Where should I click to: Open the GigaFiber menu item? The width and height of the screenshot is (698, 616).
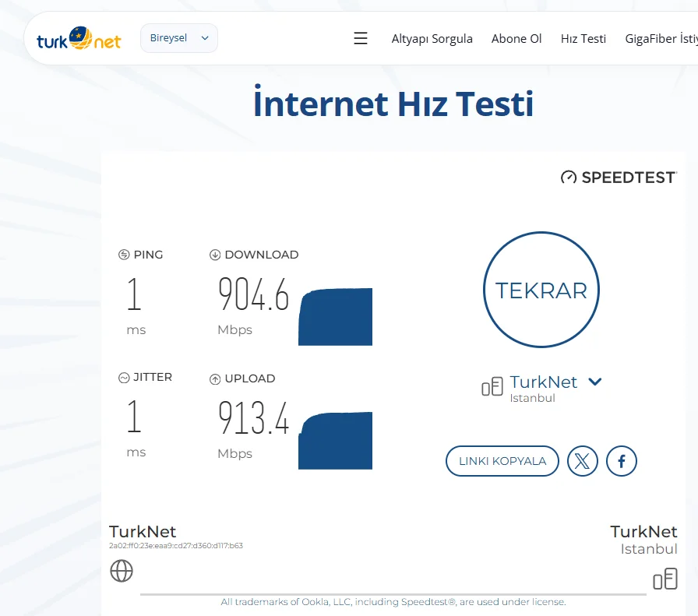click(x=661, y=39)
